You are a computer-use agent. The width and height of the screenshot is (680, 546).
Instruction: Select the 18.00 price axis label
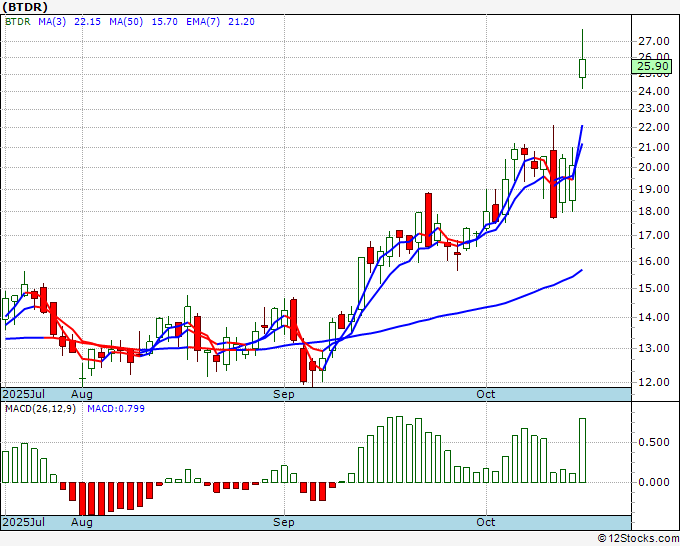point(654,212)
